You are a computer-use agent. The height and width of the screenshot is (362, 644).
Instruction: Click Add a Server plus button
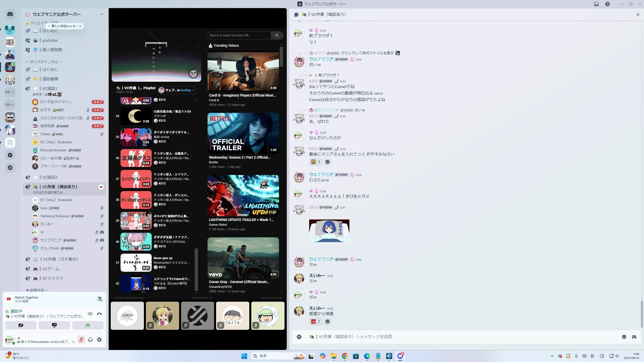click(10, 155)
